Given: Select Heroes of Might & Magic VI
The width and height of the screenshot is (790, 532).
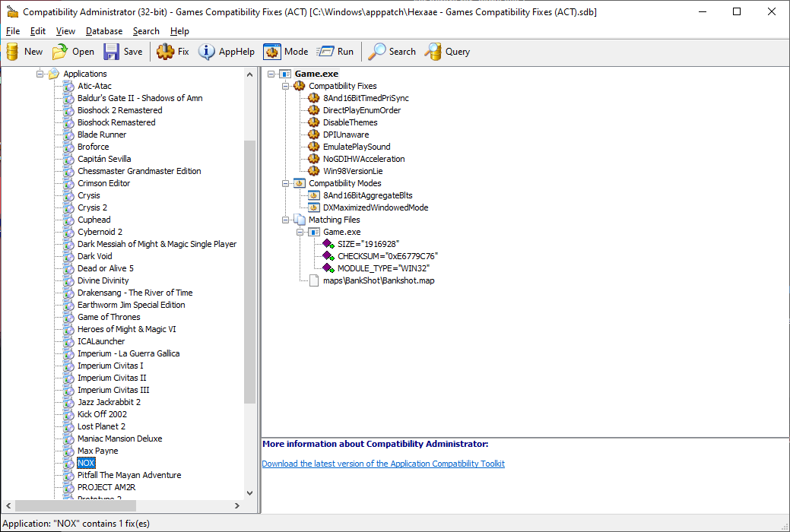Looking at the screenshot, I should tap(126, 330).
